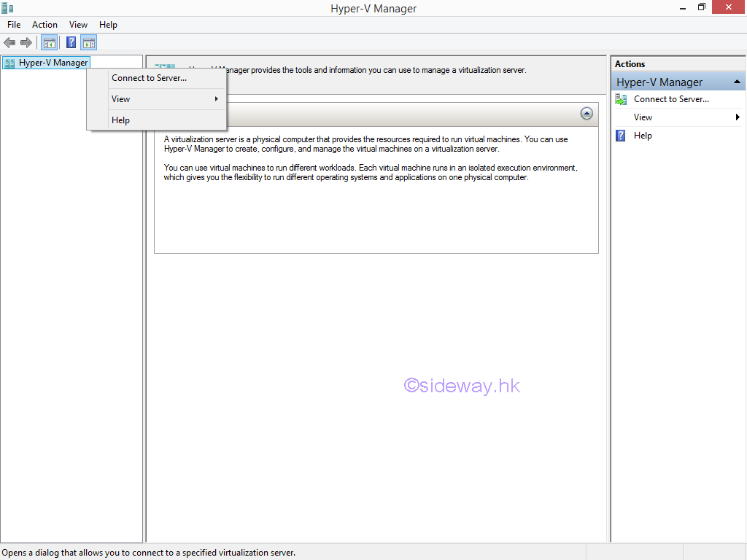Open the File menu
The width and height of the screenshot is (747, 560).
(14, 25)
